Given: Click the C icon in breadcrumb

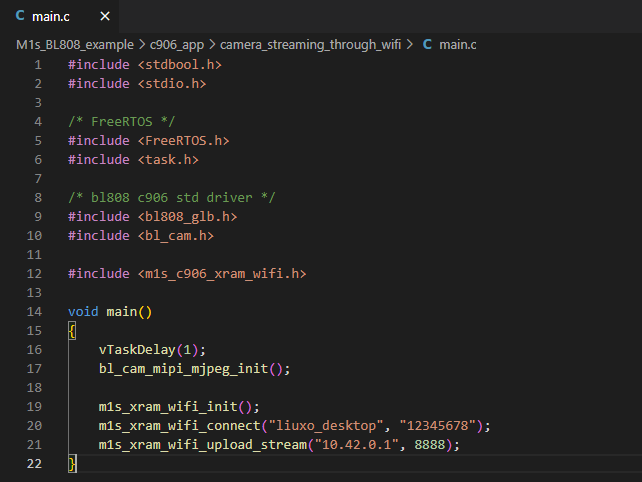Looking at the screenshot, I should tap(427, 44).
